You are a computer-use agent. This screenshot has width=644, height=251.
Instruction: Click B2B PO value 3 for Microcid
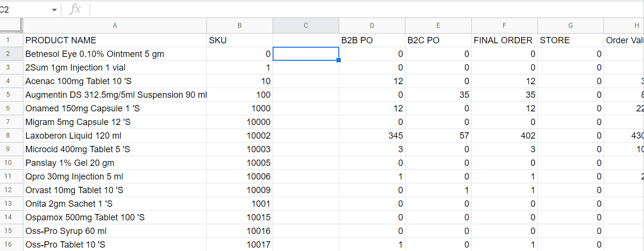(x=372, y=149)
